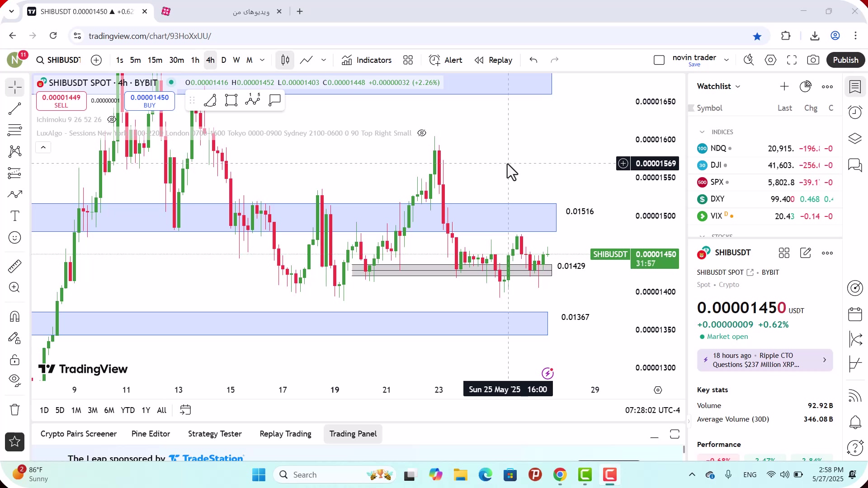Click the undo arrow

click(533, 60)
